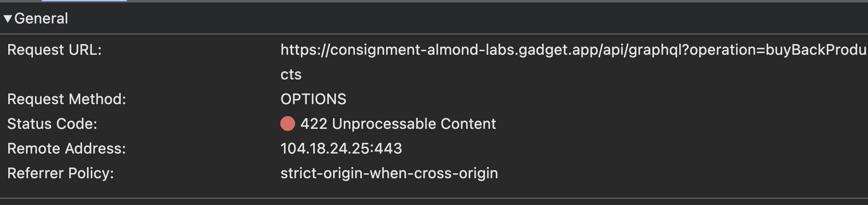Click the Request Method label
Image resolution: width=868 pixels, height=205 pixels.
pos(67,99)
